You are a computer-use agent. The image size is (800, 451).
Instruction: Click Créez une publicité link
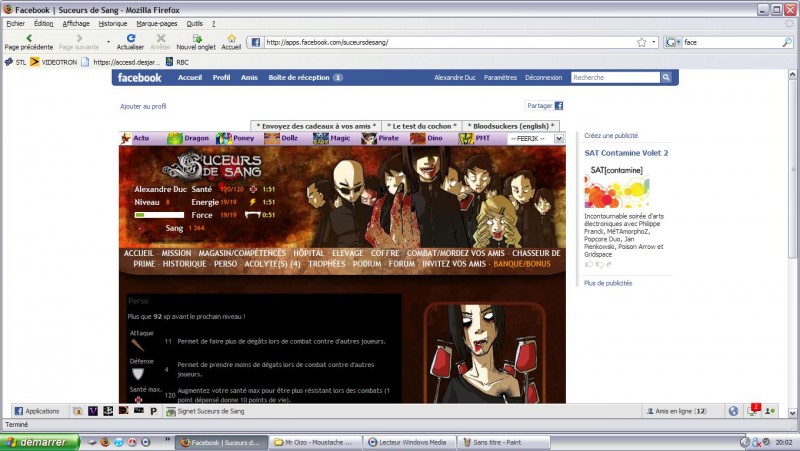click(611, 136)
